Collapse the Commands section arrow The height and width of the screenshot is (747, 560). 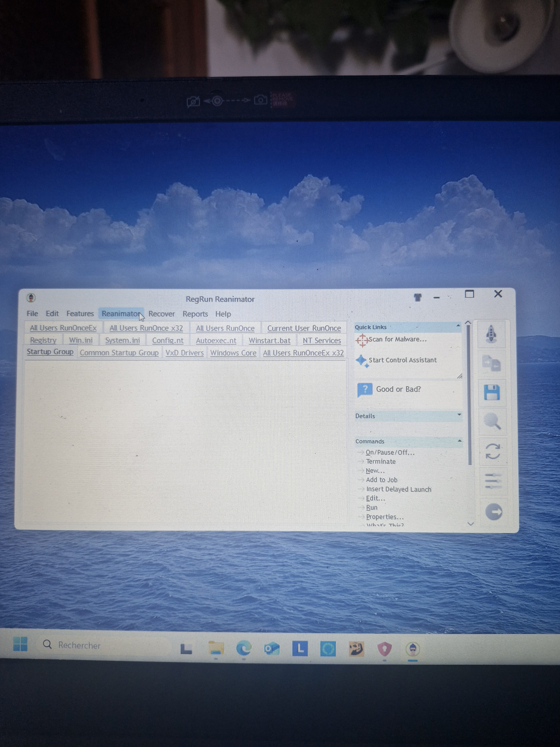[x=459, y=441]
